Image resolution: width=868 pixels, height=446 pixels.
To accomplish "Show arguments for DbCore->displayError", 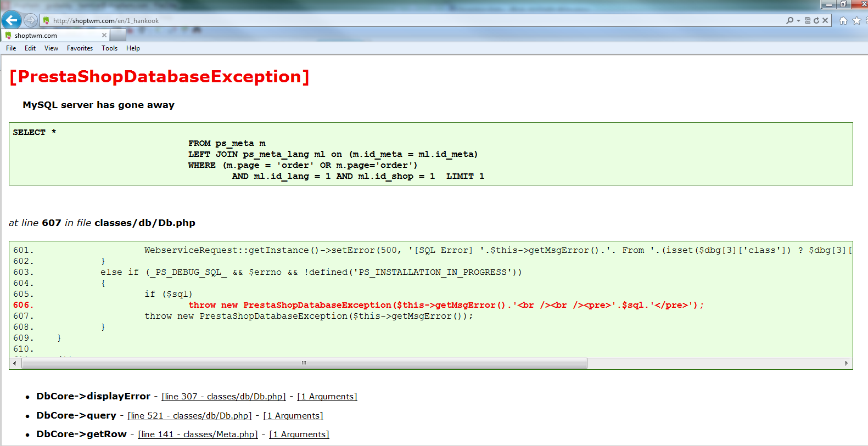I will pyautogui.click(x=327, y=397).
